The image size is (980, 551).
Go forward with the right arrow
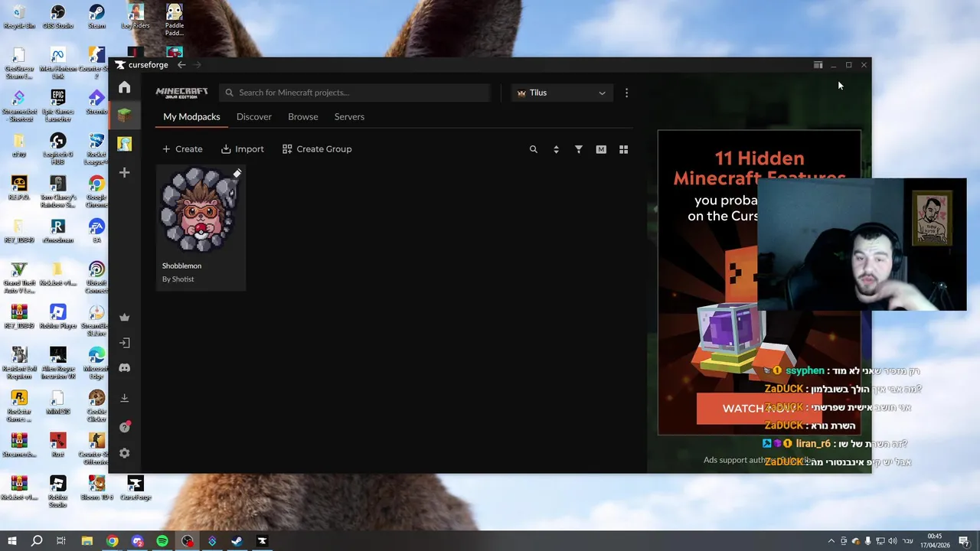(x=197, y=65)
